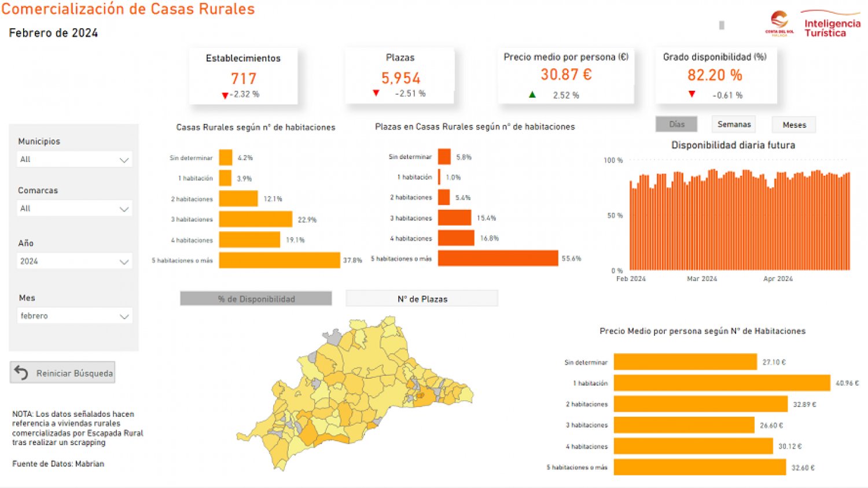Screen dimensions: 868x488
Task: Switch the map to % de Disponibilidad
Action: pos(256,298)
